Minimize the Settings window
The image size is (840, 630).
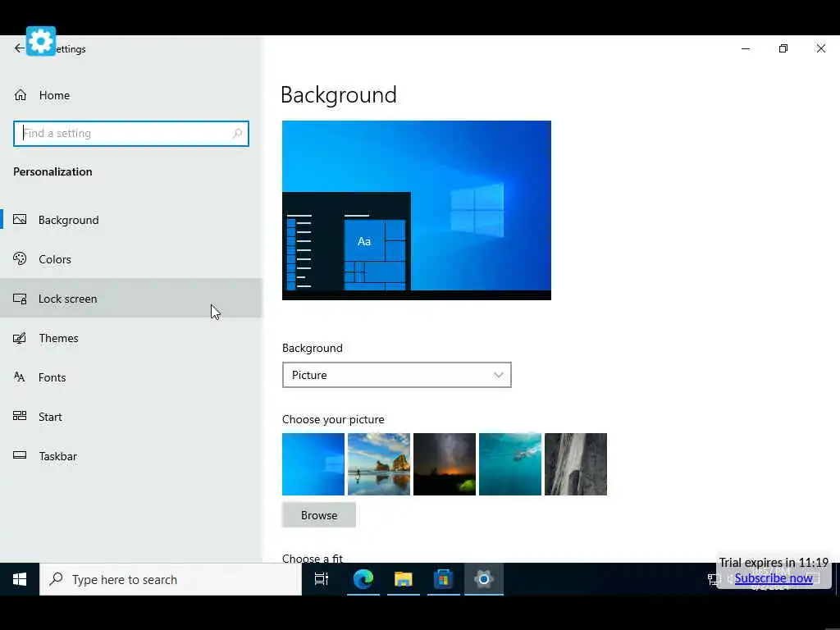click(x=746, y=48)
